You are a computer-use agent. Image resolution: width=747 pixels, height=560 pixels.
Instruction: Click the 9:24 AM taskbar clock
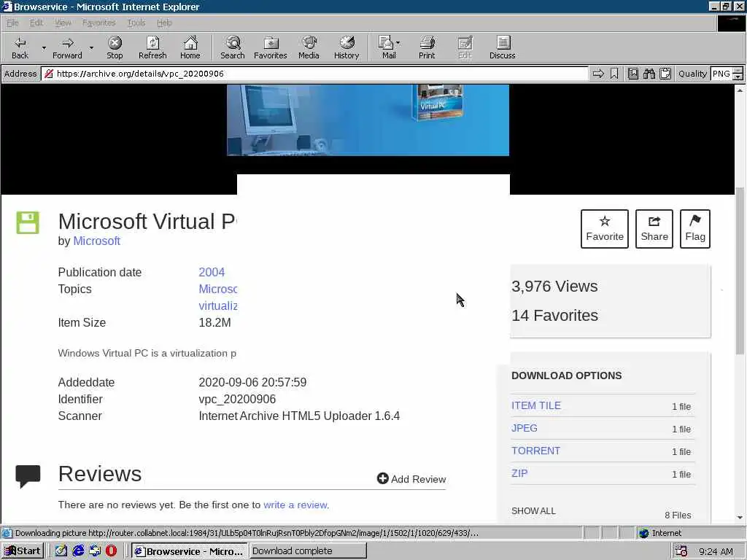tap(716, 551)
